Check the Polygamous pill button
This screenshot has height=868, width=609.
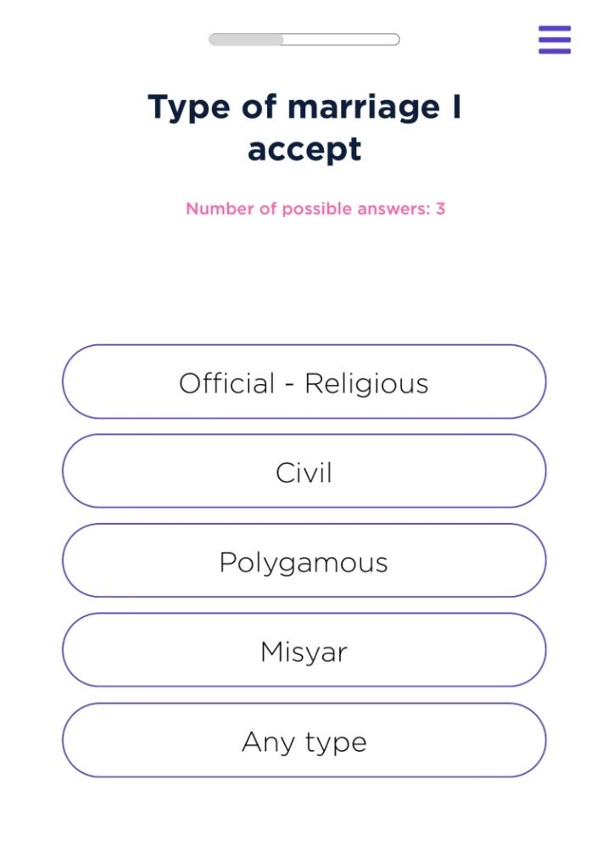coord(304,562)
